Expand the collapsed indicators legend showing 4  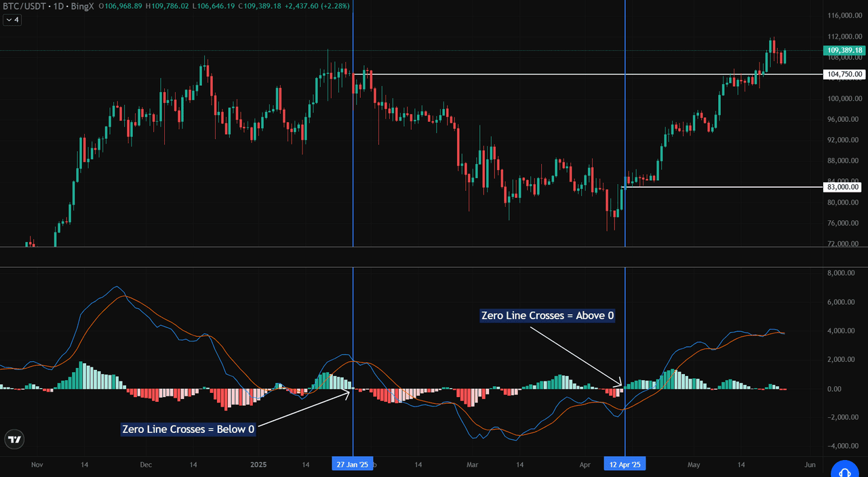click(x=12, y=20)
